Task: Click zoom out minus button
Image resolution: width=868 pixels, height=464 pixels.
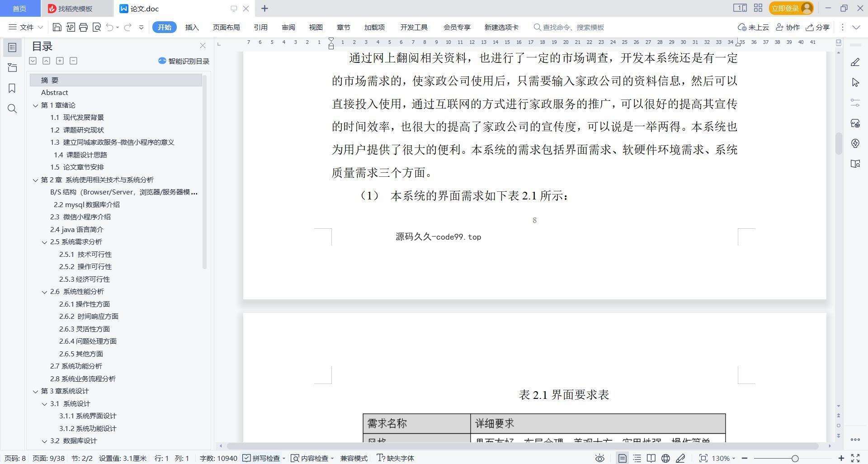Action: pyautogui.click(x=745, y=458)
